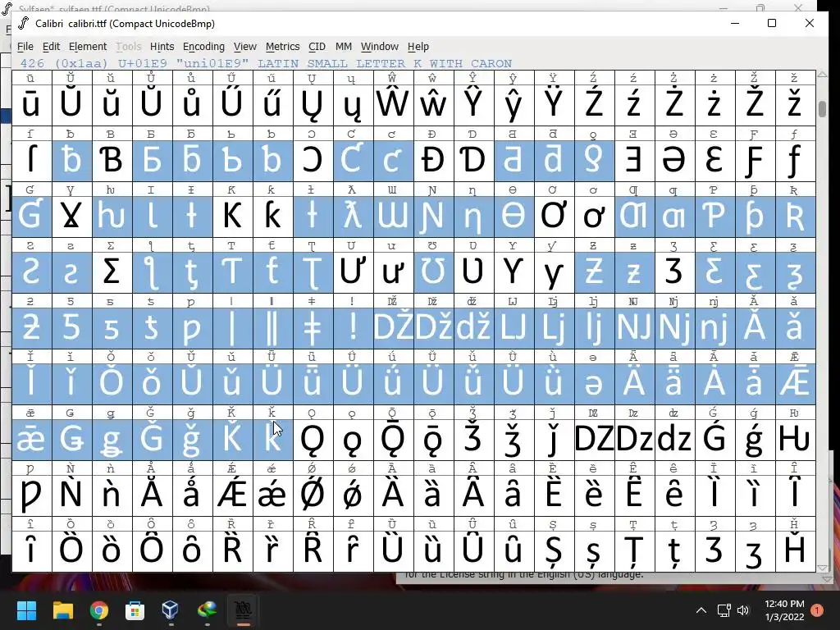Open File Explorer from the taskbar
This screenshot has height=630, width=840.
62,610
